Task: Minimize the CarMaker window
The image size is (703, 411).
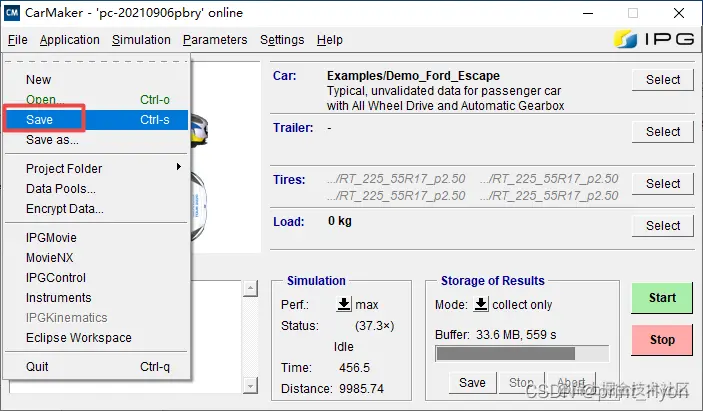Action: click(x=588, y=13)
